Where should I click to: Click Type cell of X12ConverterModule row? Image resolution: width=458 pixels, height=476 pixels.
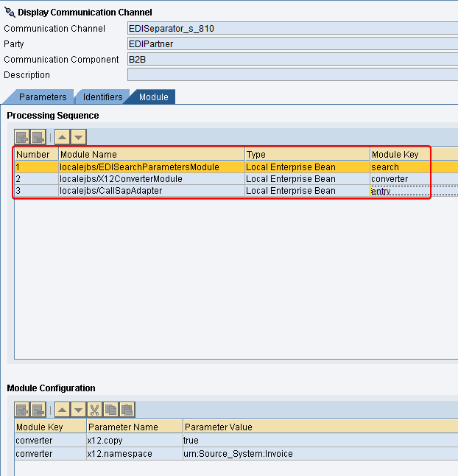click(x=307, y=179)
